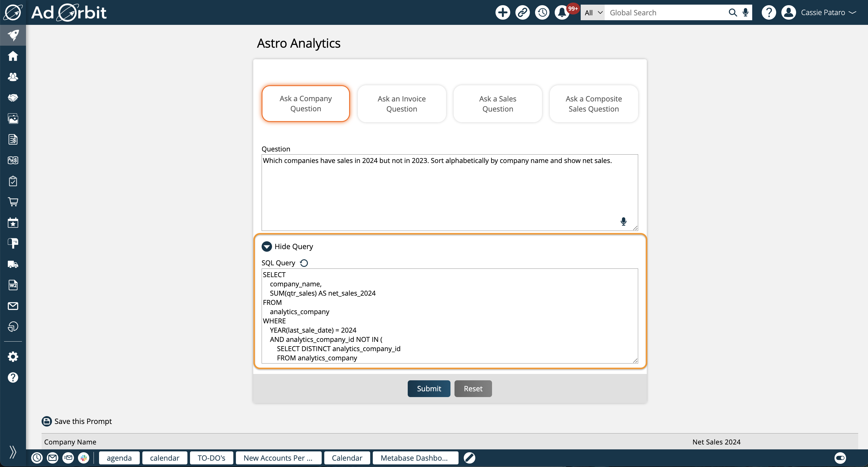Open the contacts people icon in sidebar

[13, 77]
